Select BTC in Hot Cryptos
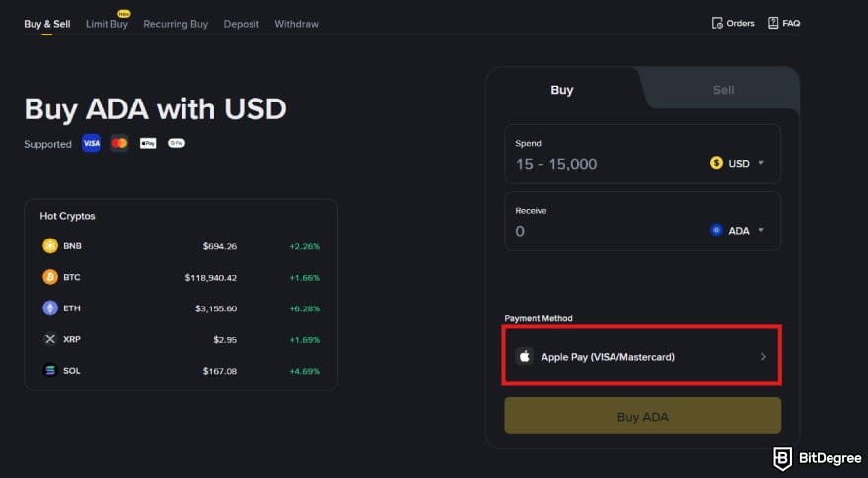Screen dimensions: 868x478 click(181, 277)
